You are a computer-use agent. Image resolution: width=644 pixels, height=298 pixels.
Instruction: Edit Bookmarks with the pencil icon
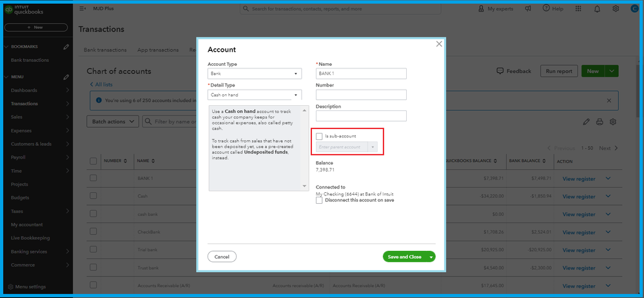66,47
